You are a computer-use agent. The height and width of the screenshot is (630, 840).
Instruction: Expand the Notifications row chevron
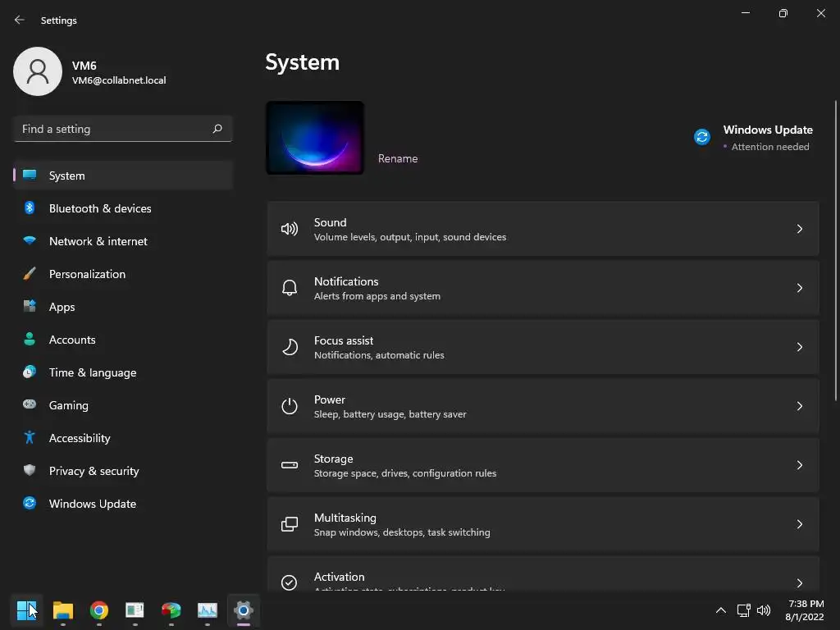[x=799, y=288]
